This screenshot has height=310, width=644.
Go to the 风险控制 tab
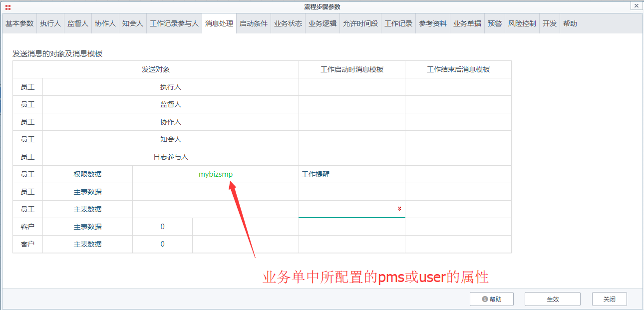click(522, 23)
